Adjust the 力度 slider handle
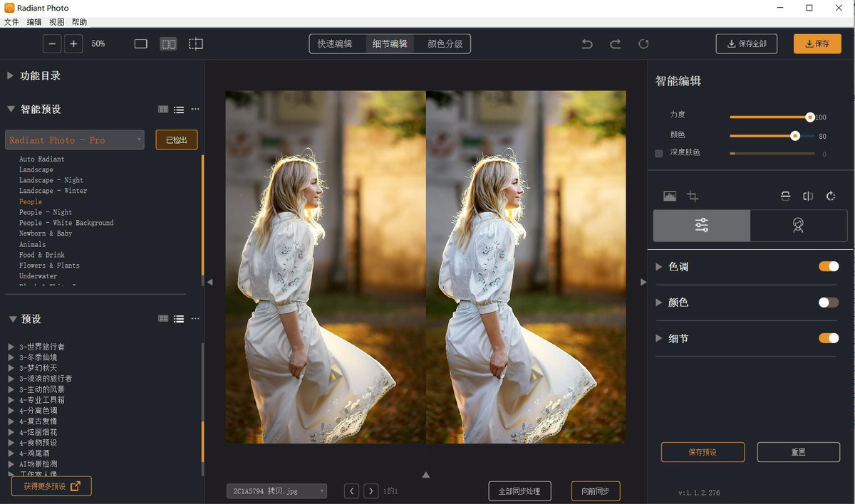The height and width of the screenshot is (504, 855). coord(809,117)
